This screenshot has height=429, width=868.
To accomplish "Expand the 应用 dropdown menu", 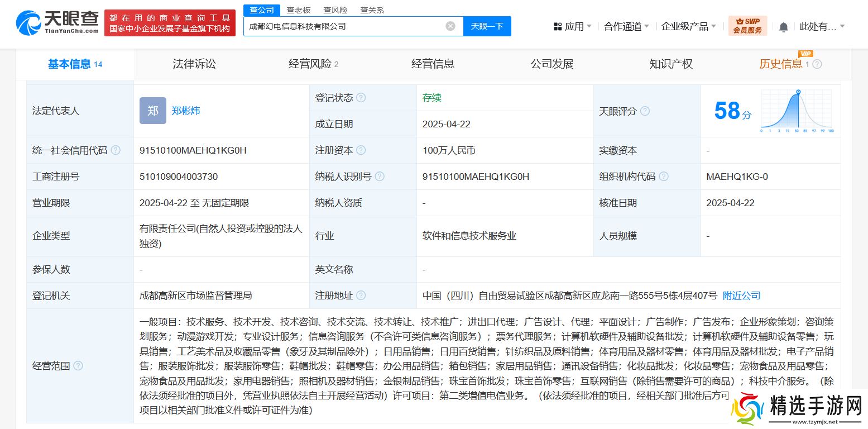I will (x=573, y=26).
